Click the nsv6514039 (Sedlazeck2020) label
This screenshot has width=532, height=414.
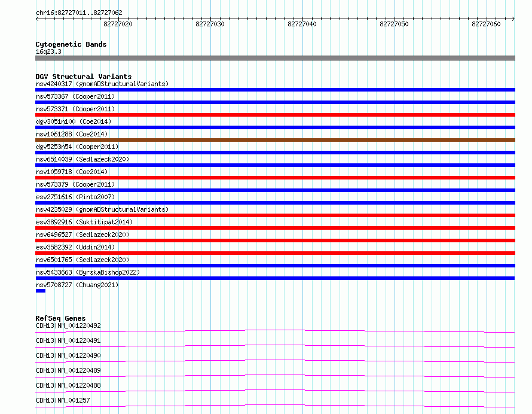[x=82, y=159]
